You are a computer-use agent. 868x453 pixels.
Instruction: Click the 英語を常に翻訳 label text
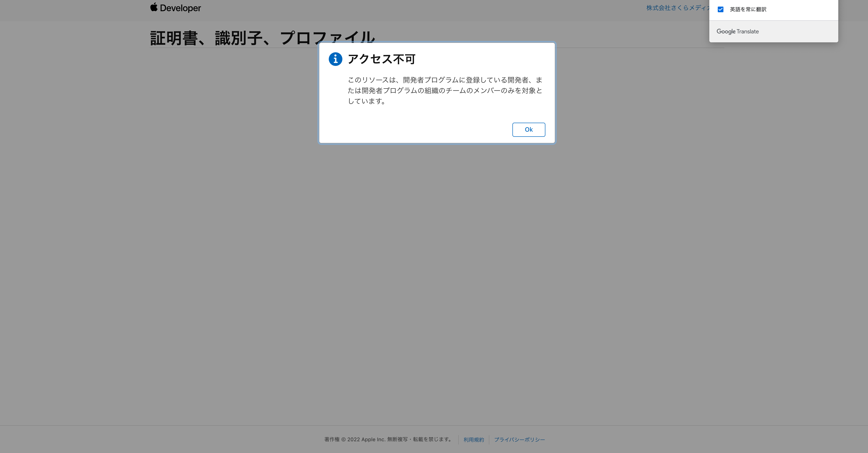(x=748, y=9)
